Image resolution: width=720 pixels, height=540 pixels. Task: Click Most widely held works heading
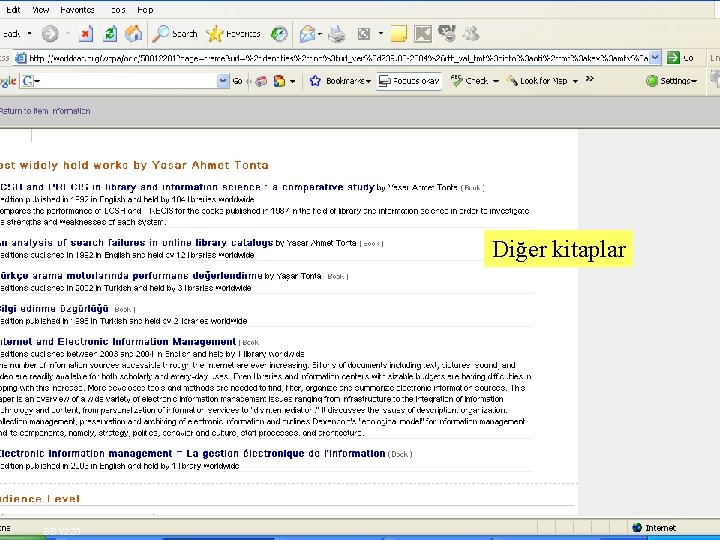pos(134,165)
